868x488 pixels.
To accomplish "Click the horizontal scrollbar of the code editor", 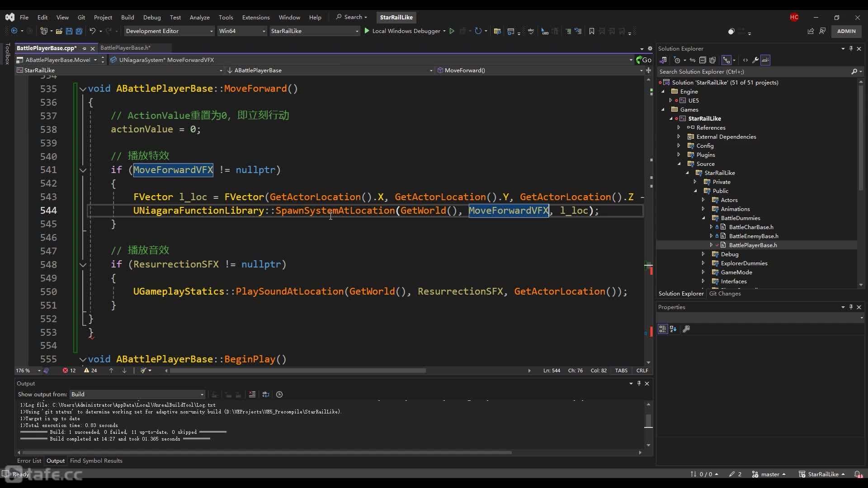I will coord(298,371).
